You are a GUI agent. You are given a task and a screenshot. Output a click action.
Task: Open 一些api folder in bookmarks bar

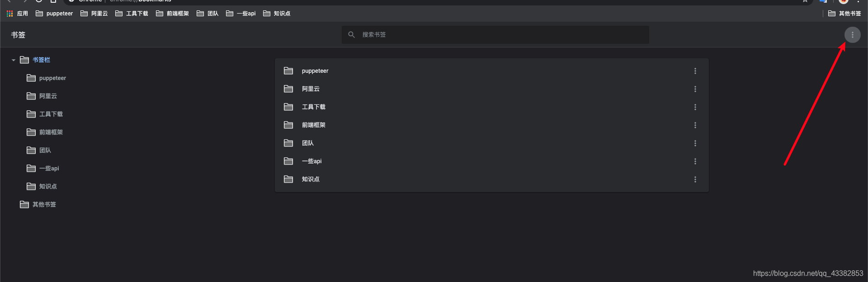[241, 14]
